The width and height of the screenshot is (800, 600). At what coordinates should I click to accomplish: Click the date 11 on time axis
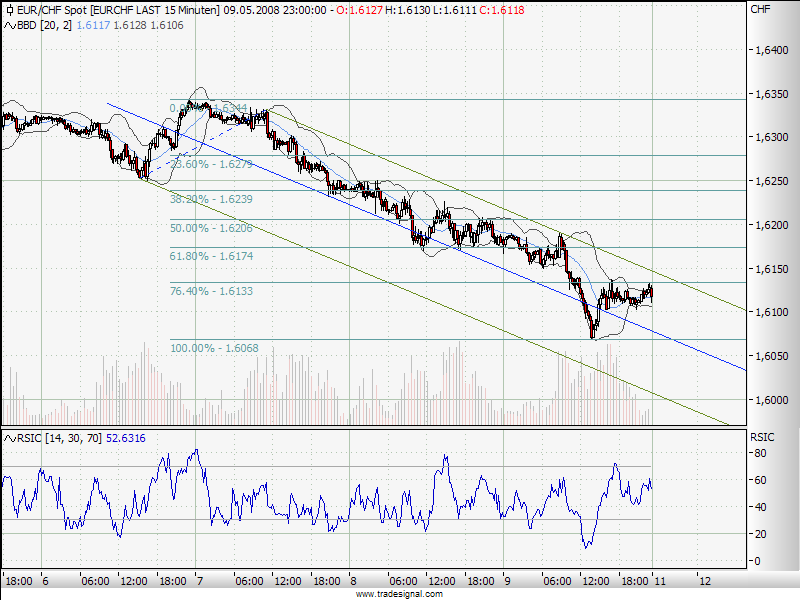point(660,581)
